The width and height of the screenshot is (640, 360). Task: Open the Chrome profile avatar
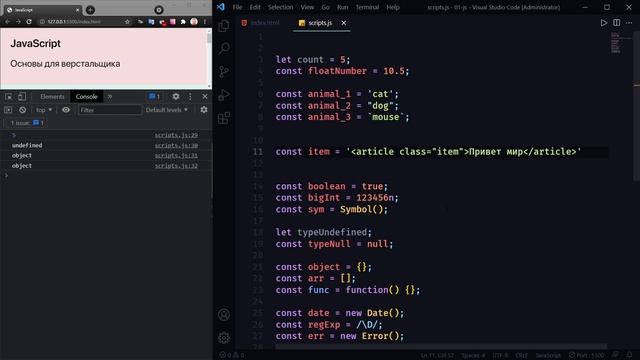[x=194, y=22]
